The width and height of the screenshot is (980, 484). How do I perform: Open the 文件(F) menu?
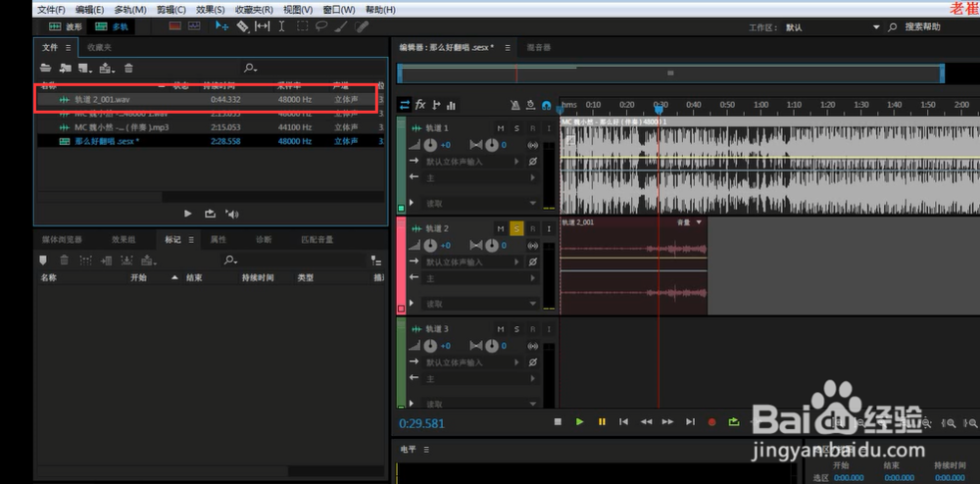coord(51,10)
